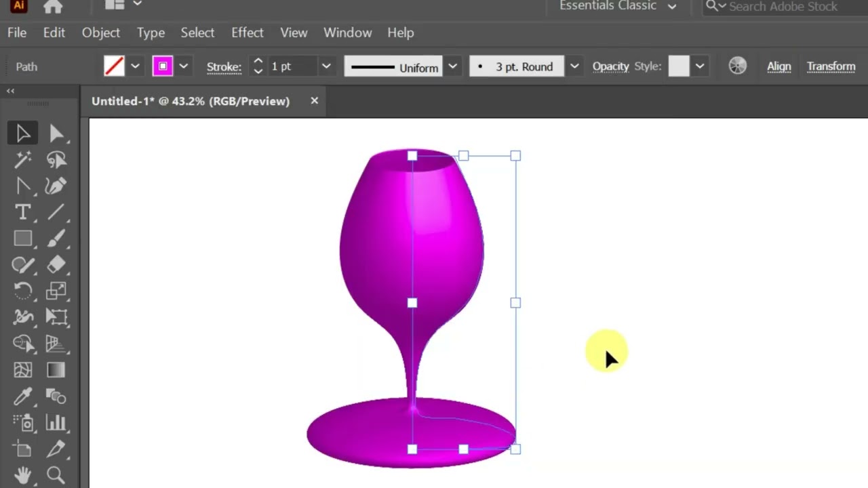Open the Arrange Documents dropdown
The height and width of the screenshot is (488, 868).
[x=123, y=4]
